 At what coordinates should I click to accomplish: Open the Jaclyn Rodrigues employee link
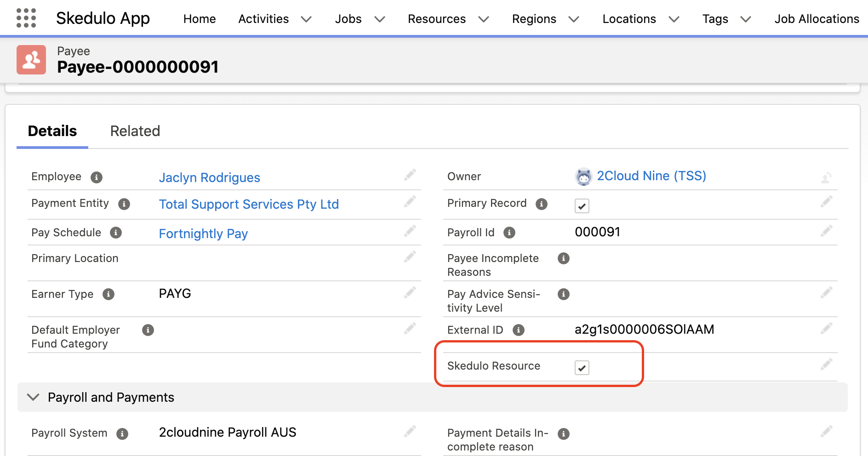[x=210, y=178]
